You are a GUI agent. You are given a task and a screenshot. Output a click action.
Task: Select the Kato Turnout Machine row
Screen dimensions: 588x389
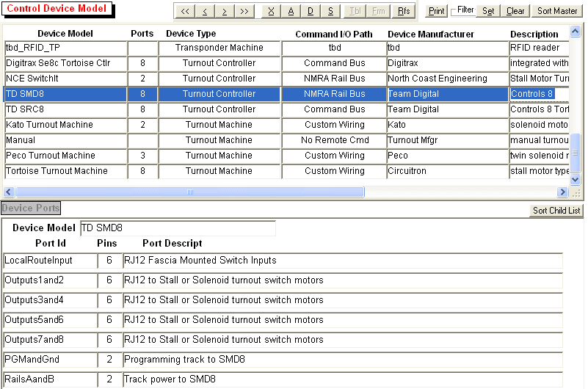coord(65,125)
